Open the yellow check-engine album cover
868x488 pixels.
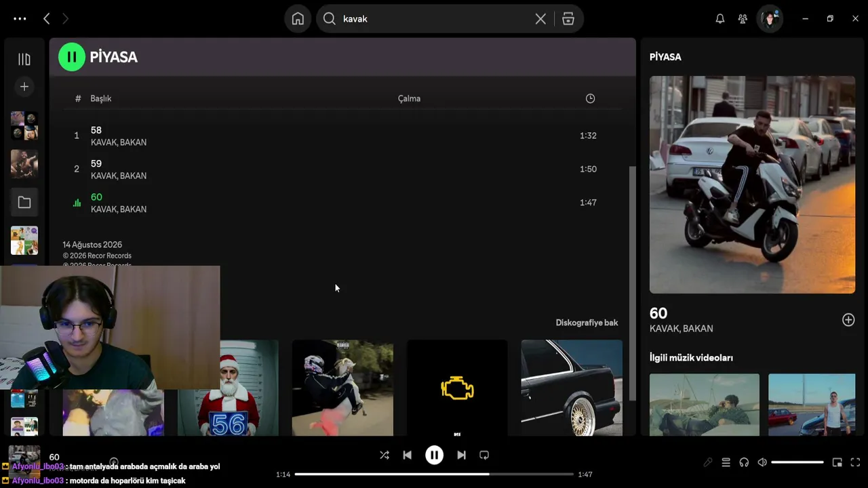[x=457, y=388]
